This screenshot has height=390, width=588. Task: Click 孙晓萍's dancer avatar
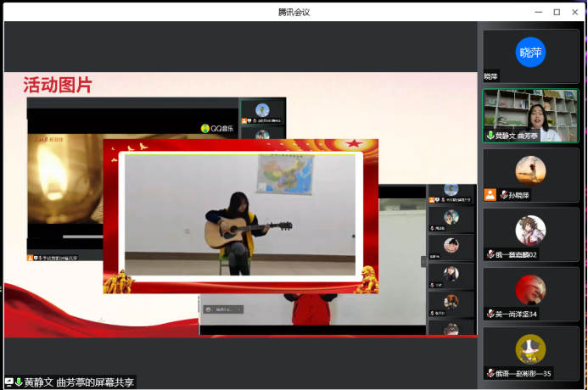pyautogui.click(x=530, y=170)
